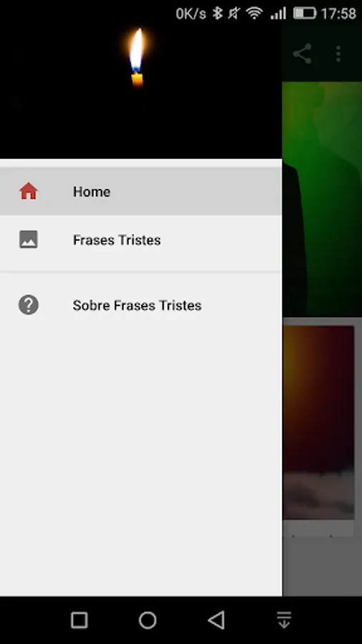Tap the recent apps square button
The width and height of the screenshot is (362, 644).
click(x=79, y=620)
